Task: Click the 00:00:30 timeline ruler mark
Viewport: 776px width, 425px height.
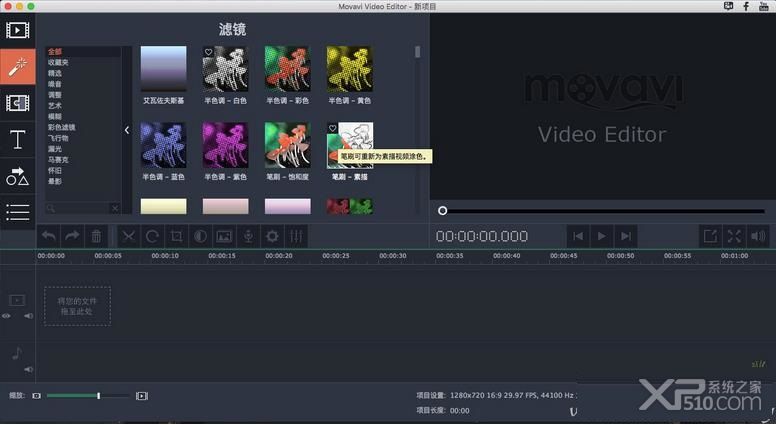Action: tap(393, 256)
